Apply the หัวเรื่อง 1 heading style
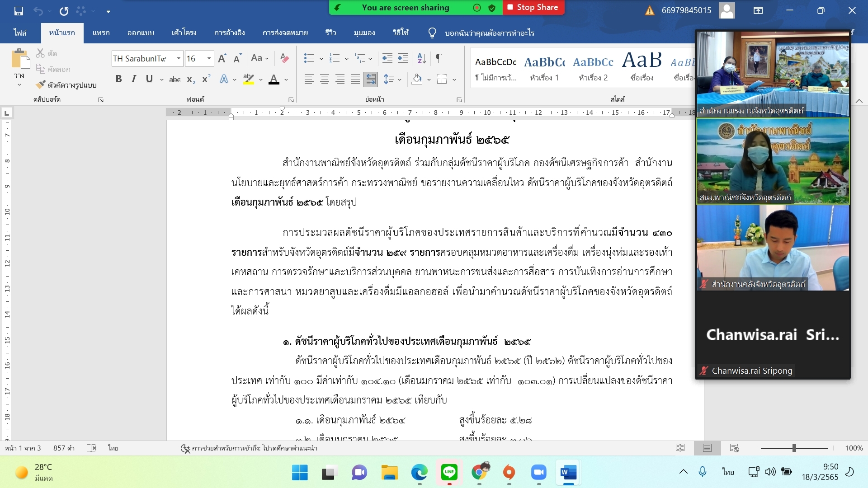Image resolution: width=868 pixels, height=488 pixels. pos(544,68)
